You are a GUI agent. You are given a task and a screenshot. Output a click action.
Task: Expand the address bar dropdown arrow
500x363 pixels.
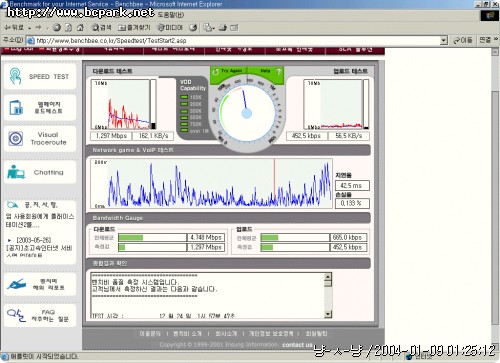click(x=443, y=41)
